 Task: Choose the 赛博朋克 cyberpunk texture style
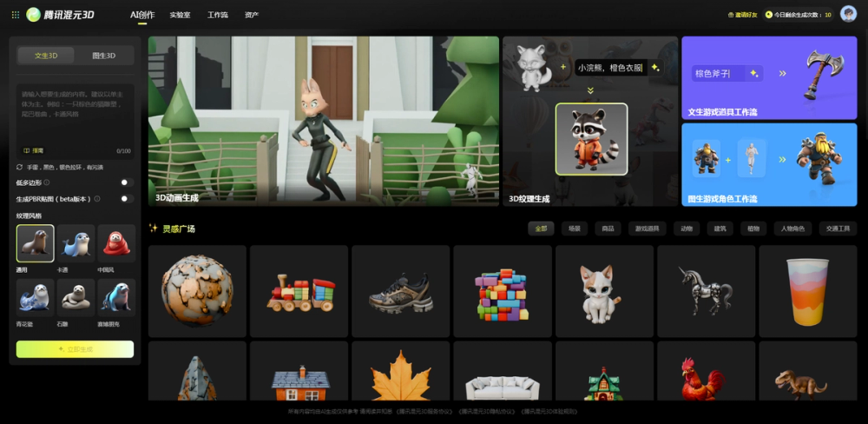pos(116,298)
